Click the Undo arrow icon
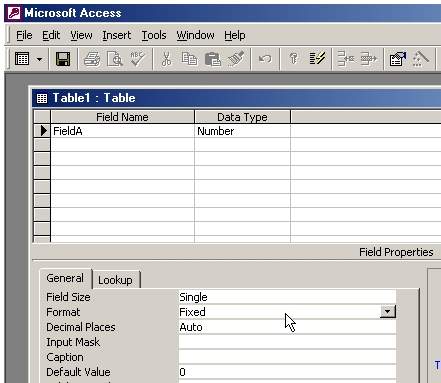This screenshot has width=441, height=383. pyautogui.click(x=265, y=59)
